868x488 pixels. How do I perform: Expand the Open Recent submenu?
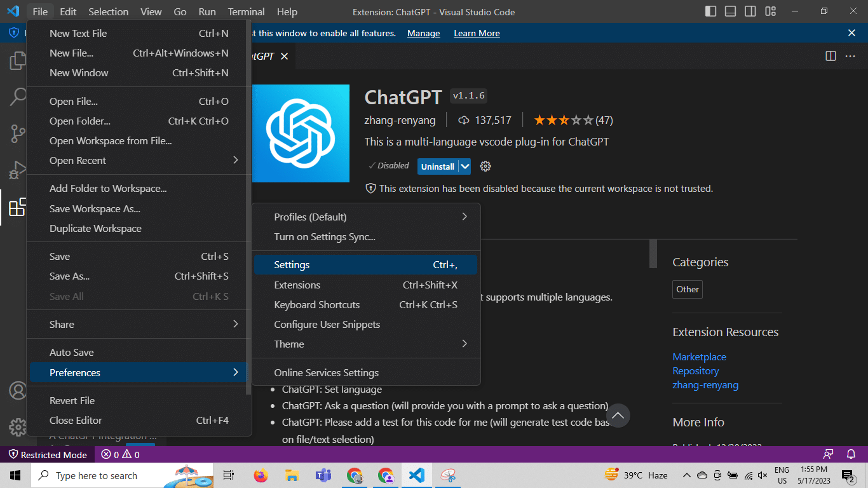tap(139, 160)
